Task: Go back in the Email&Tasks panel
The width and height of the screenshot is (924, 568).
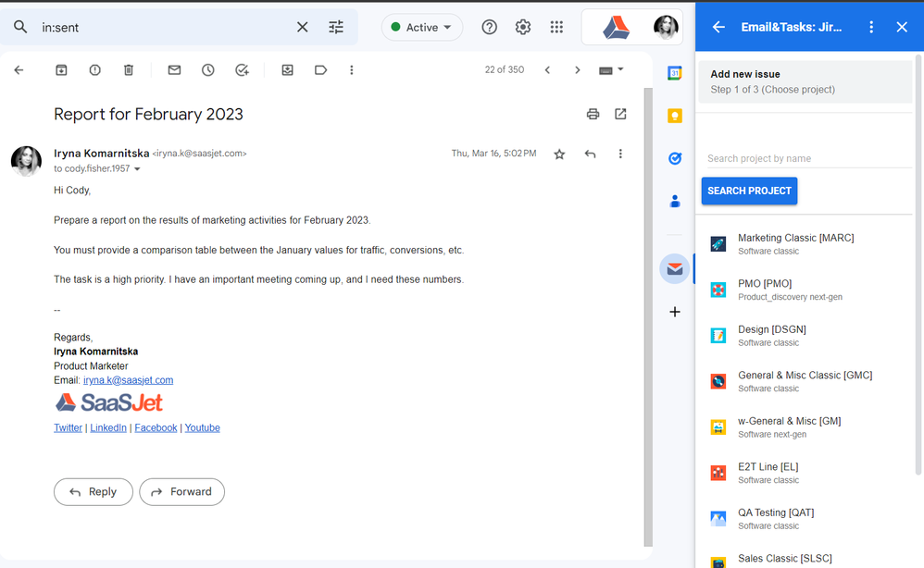Action: 718,27
